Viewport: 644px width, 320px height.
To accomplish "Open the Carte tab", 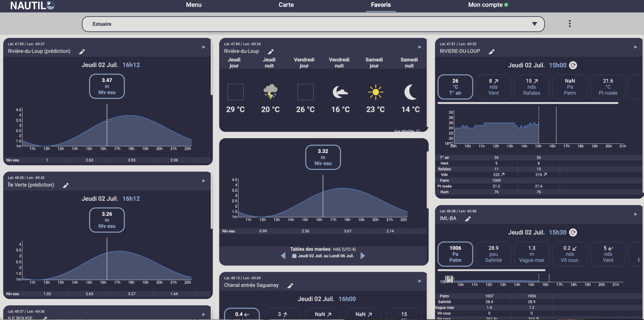I will 286,5.
